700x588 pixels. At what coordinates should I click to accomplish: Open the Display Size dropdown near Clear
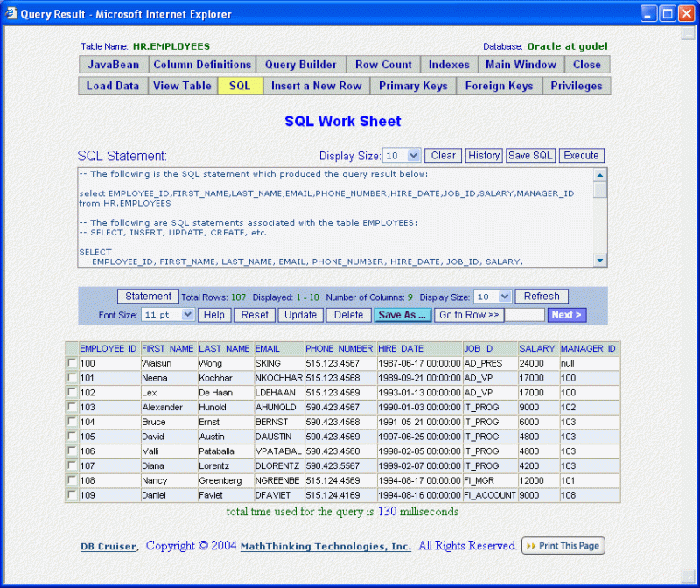coord(402,155)
